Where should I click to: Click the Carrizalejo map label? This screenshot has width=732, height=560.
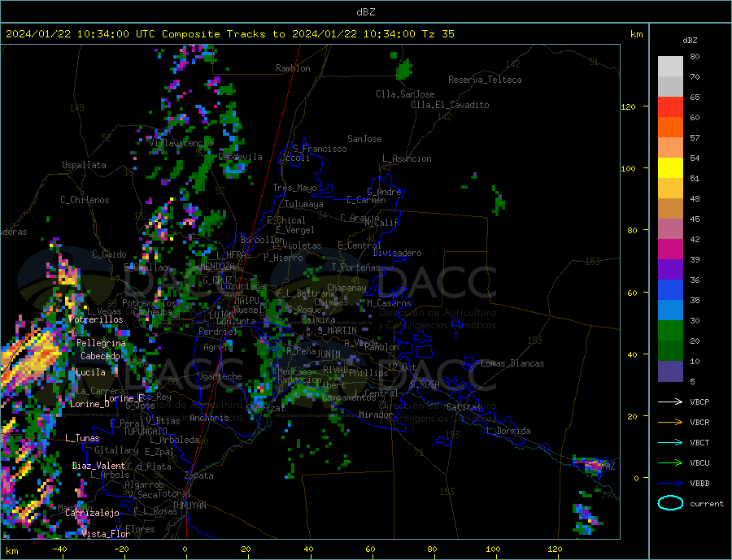tap(92, 514)
